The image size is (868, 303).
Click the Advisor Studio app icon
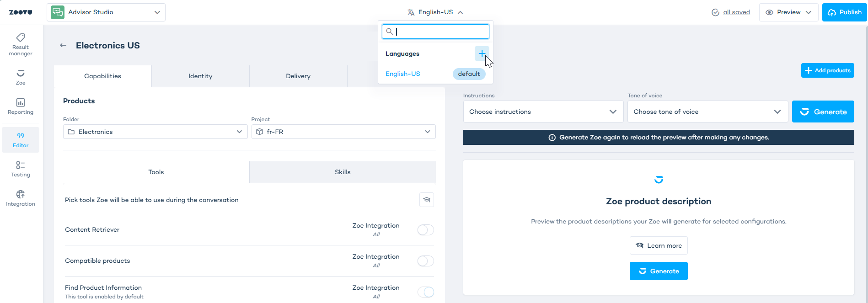(x=58, y=12)
